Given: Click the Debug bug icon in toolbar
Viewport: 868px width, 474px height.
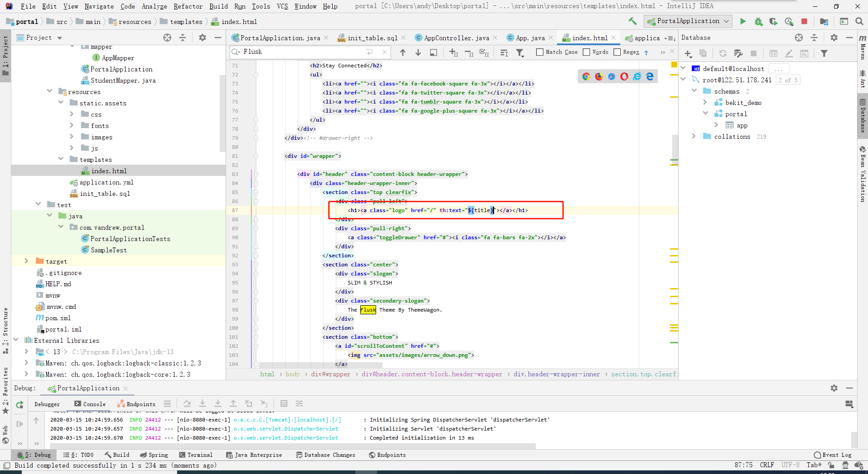Looking at the screenshot, I should (x=758, y=21).
